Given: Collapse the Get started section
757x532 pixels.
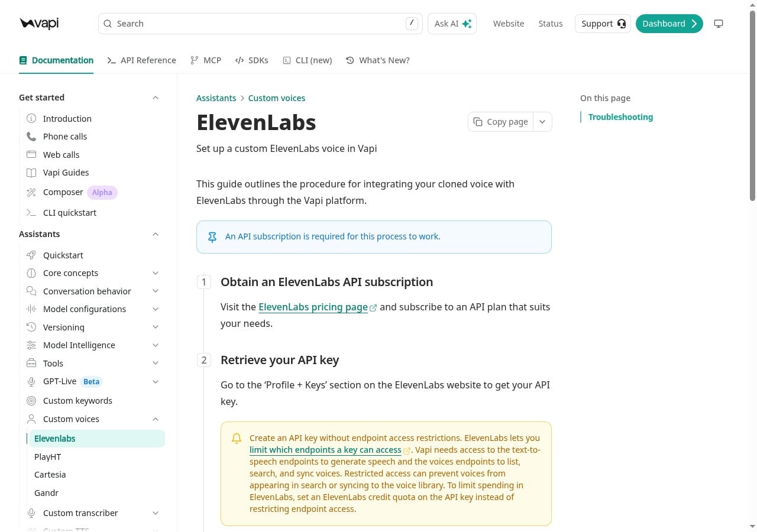Looking at the screenshot, I should [156, 98].
